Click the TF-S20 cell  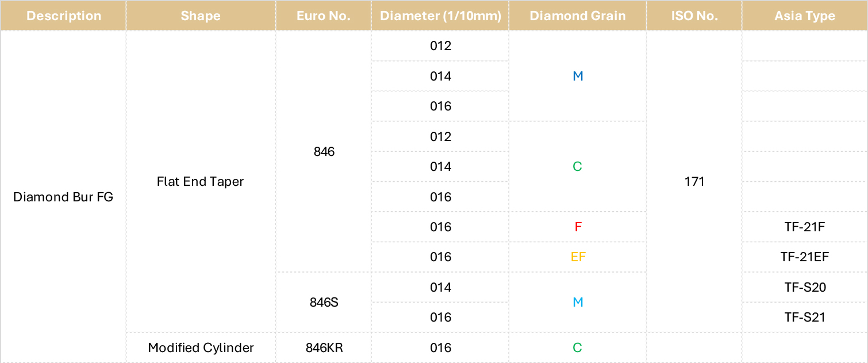tap(805, 287)
